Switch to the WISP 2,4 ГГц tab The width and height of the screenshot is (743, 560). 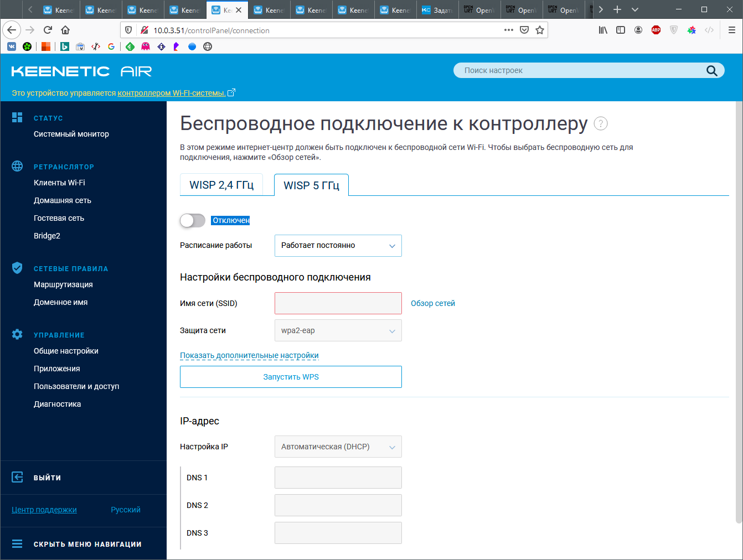pos(221,185)
